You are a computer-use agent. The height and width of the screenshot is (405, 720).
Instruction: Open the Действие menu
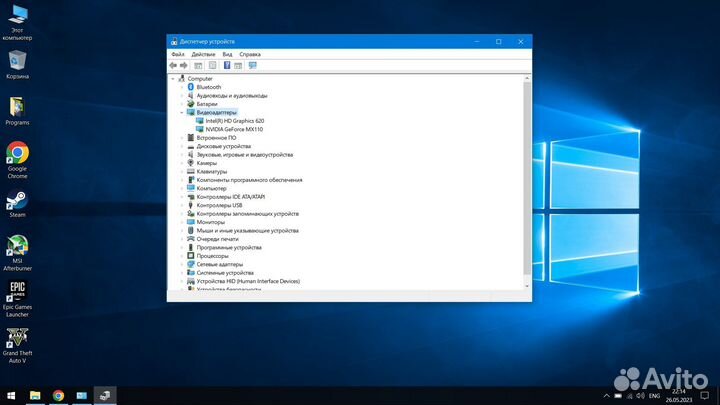point(203,54)
